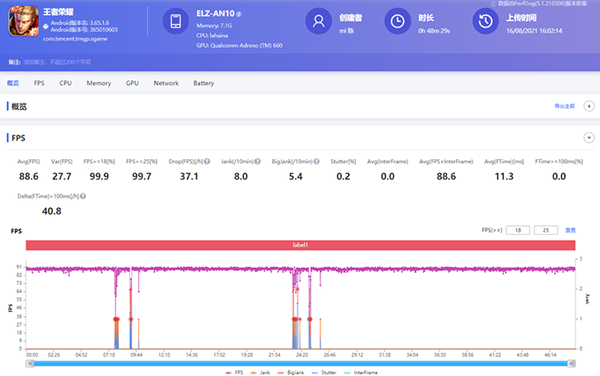The image size is (600, 376).
Task: Toggle the BigJank legend entry
Action: tap(291, 372)
